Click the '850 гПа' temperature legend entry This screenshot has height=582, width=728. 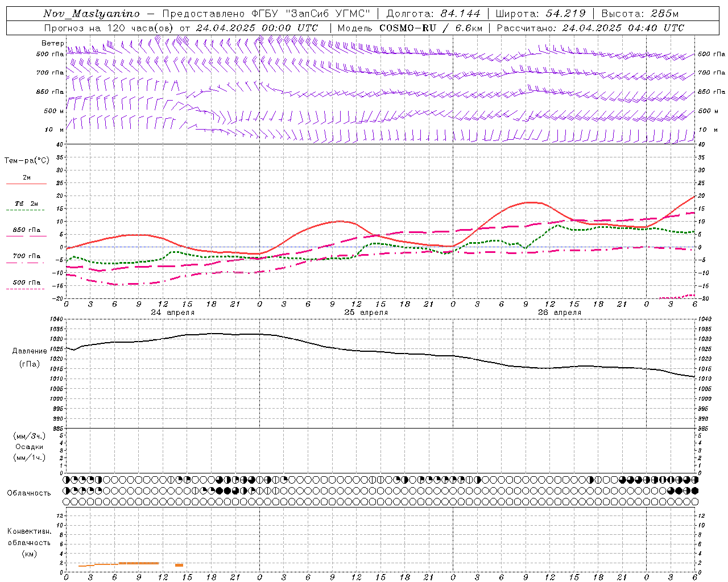pyautogui.click(x=27, y=230)
